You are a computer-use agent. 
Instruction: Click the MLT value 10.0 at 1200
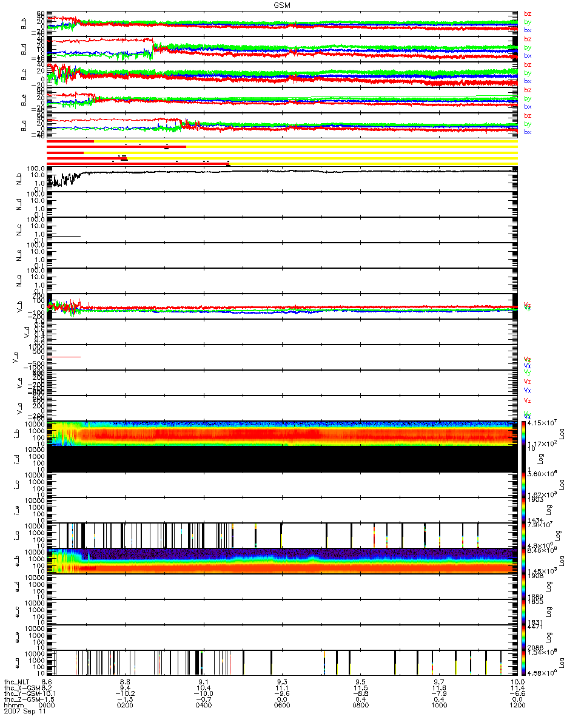pos(517,682)
